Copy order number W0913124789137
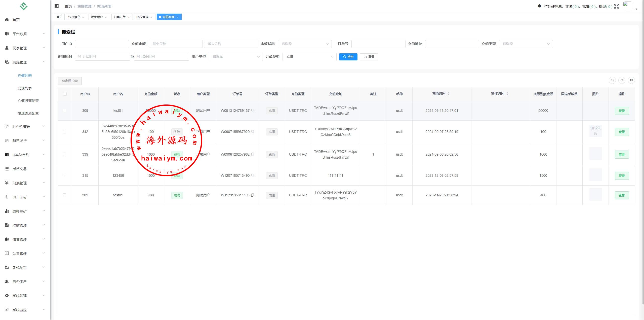Image resolution: width=644 pixels, height=320 pixels. (x=253, y=111)
